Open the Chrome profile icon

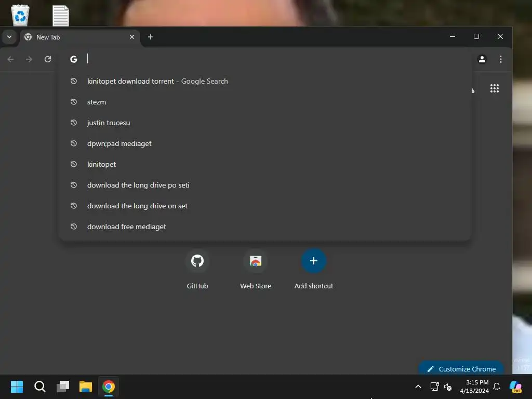(482, 59)
